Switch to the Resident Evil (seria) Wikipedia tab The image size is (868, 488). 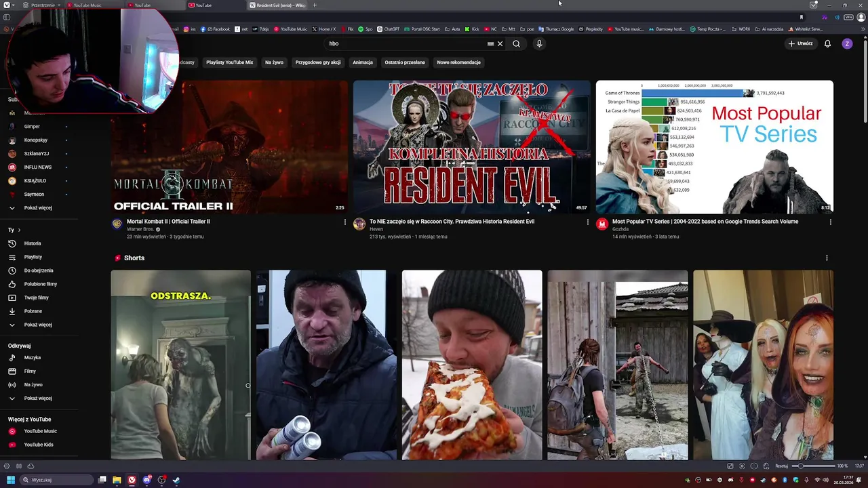277,5
